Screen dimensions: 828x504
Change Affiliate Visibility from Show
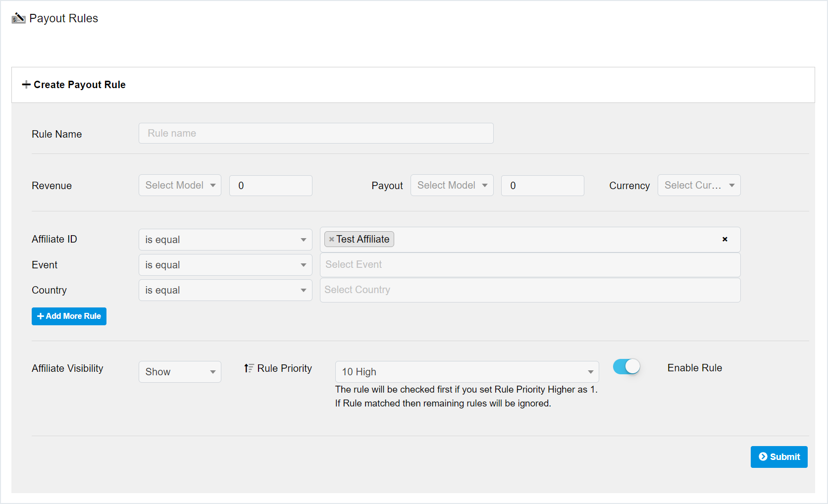click(180, 372)
